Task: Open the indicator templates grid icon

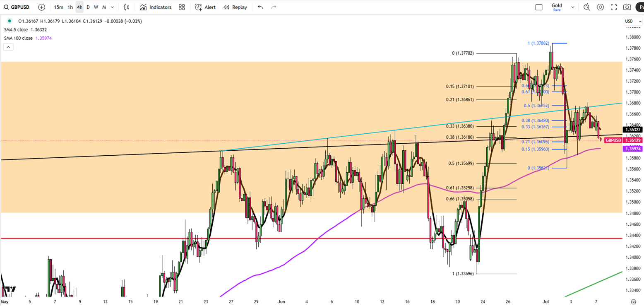Action: click(182, 7)
